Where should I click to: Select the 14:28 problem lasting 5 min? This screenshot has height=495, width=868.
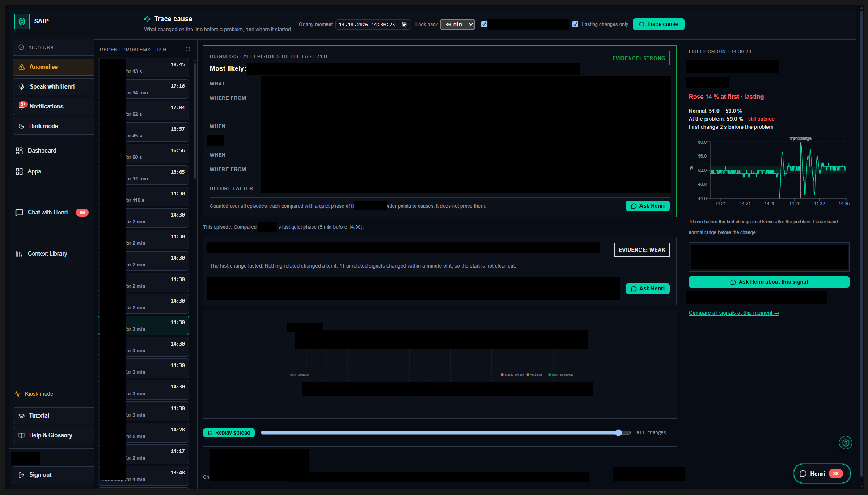(x=144, y=433)
